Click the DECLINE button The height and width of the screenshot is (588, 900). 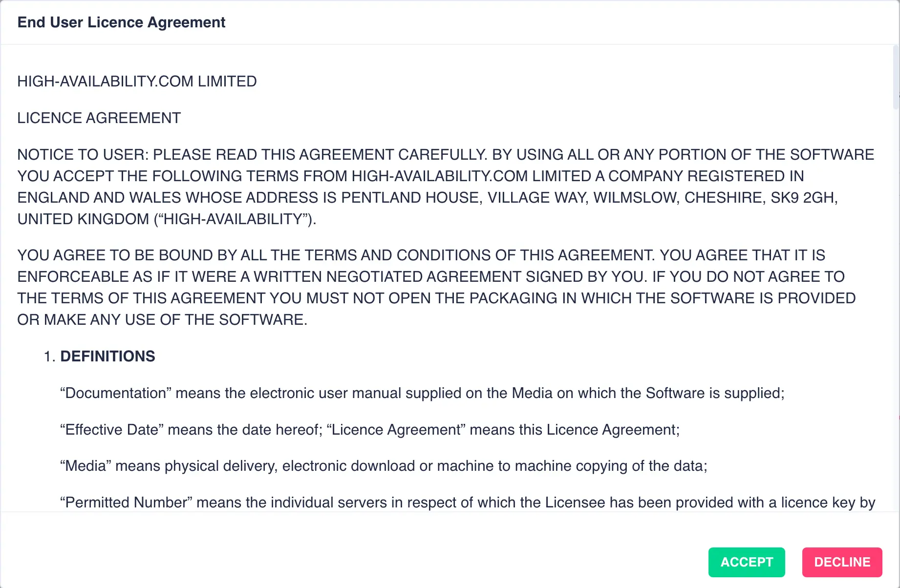point(841,562)
